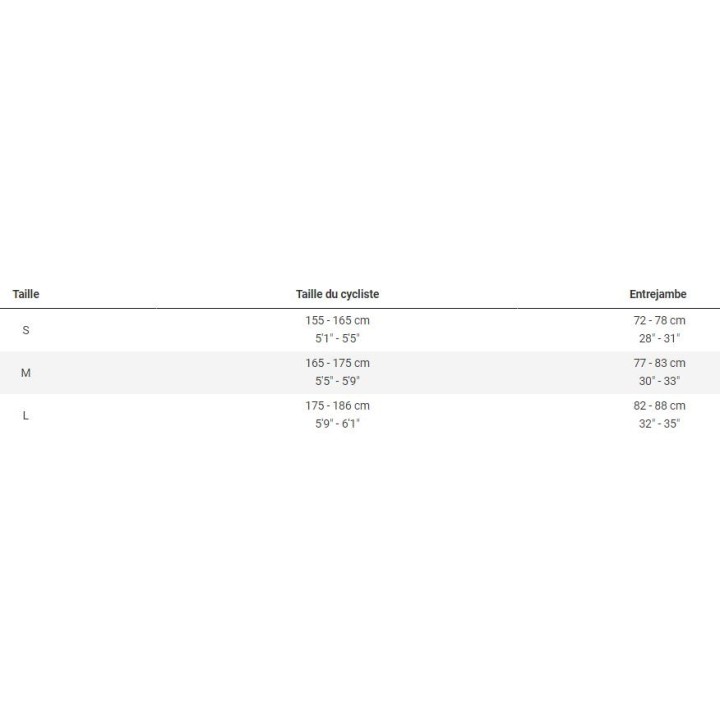Click the 5'9" - 6'1" height value
Screen dimensions: 720x720
coord(337,423)
